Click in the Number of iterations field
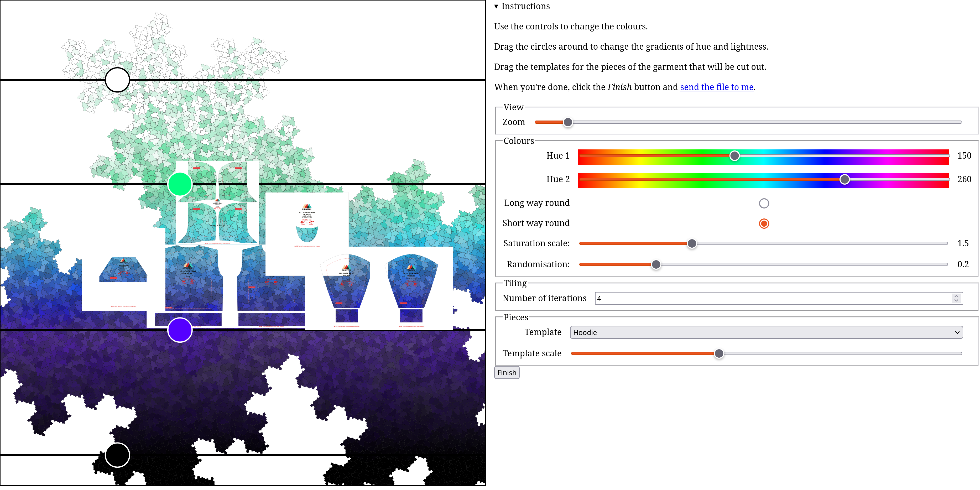Screen dimensions: 980x490 [x=772, y=298]
